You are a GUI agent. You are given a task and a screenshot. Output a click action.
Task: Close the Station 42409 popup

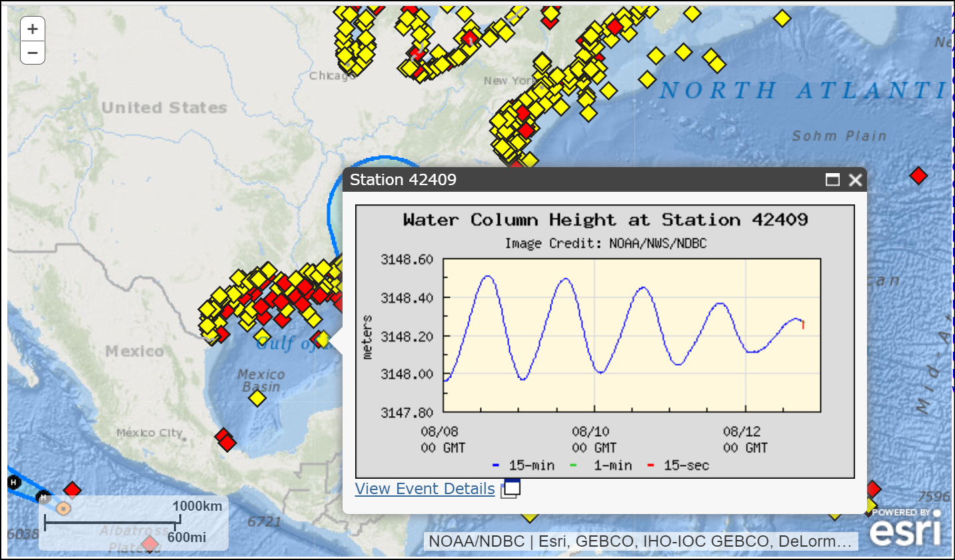click(x=856, y=180)
